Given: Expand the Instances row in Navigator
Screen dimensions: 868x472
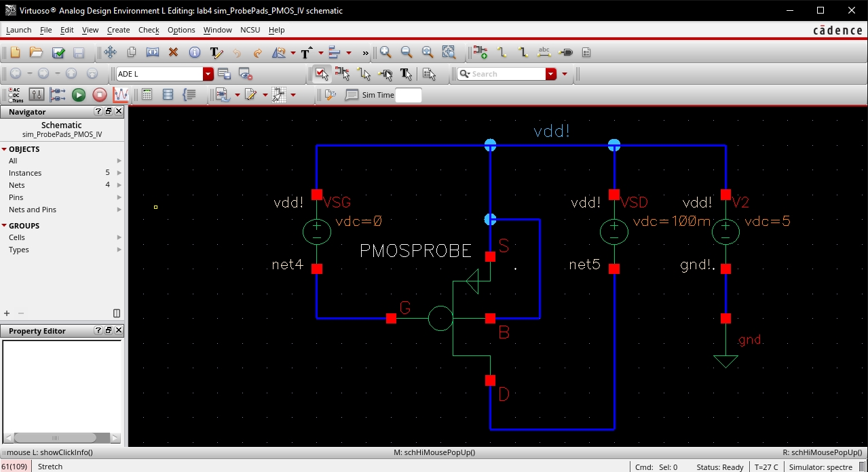Looking at the screenshot, I should tap(119, 173).
